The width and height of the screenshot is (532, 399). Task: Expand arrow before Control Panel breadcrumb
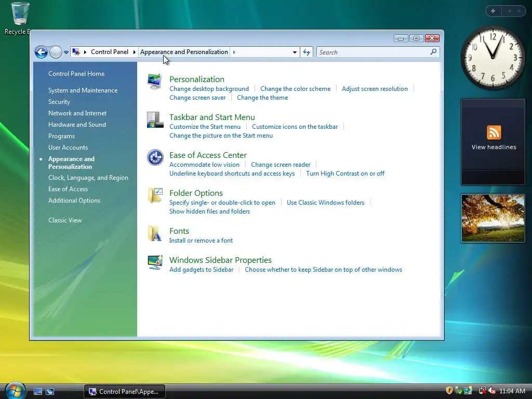tap(85, 52)
